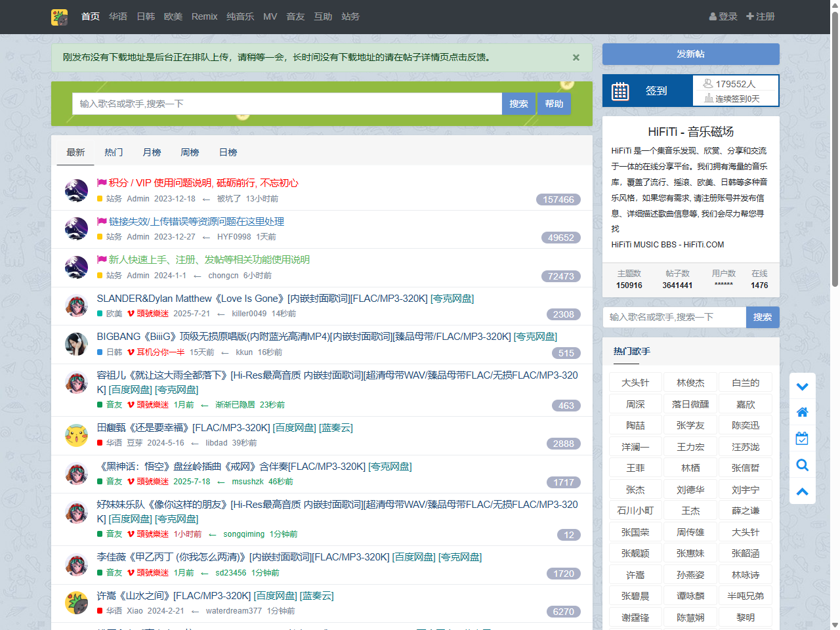This screenshot has width=840, height=630.
Task: Open the 纯音乐 navigation item
Action: [240, 16]
